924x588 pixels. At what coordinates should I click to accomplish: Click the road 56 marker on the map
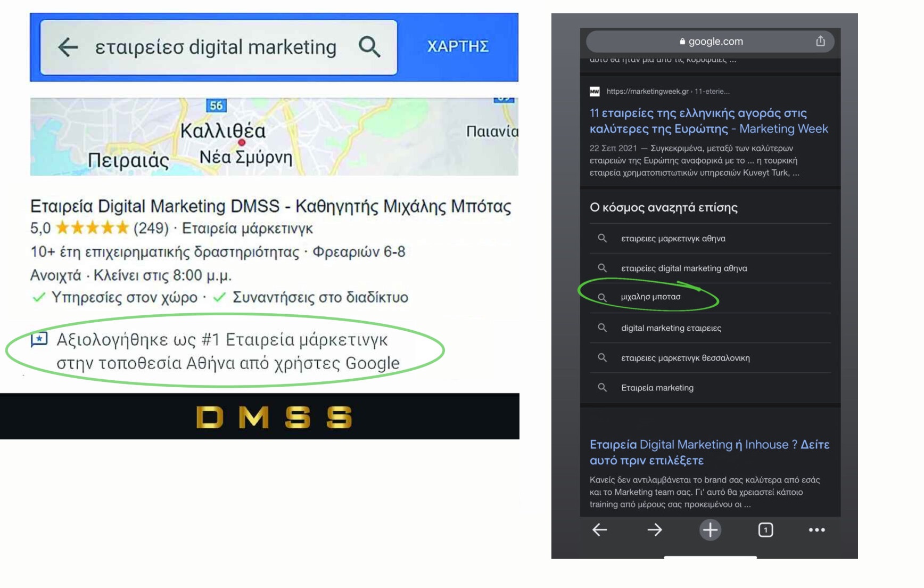[216, 105]
